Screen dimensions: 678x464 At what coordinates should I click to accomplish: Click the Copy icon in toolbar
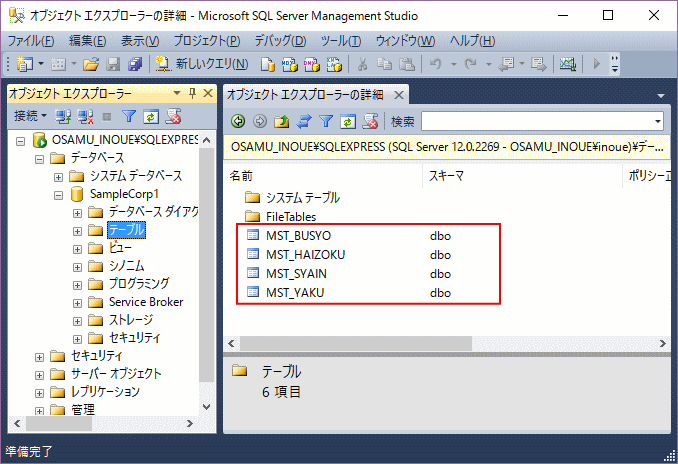coord(384,64)
